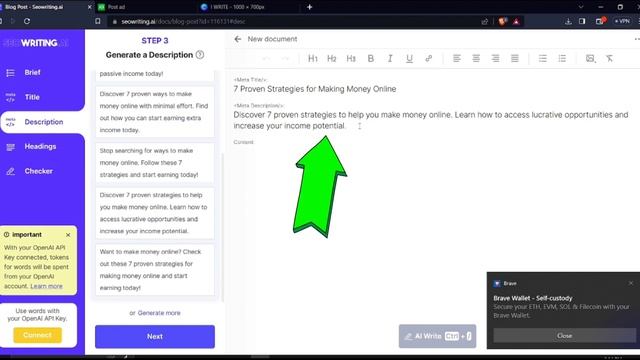The width and height of the screenshot is (640, 360).
Task: Insert image into document
Action: click(x=590, y=58)
